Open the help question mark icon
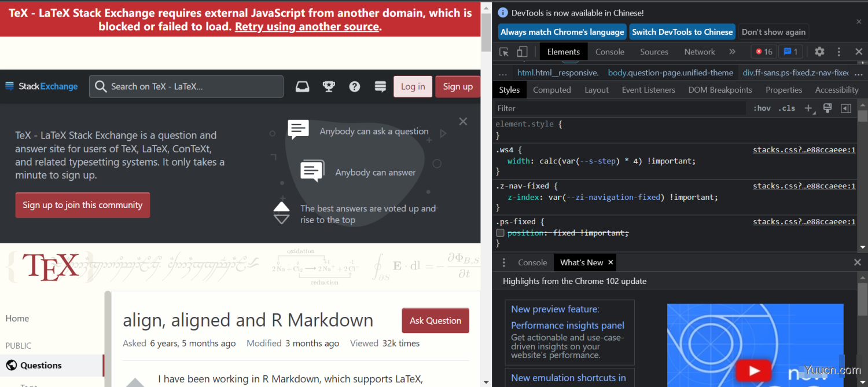This screenshot has height=387, width=868. point(355,86)
